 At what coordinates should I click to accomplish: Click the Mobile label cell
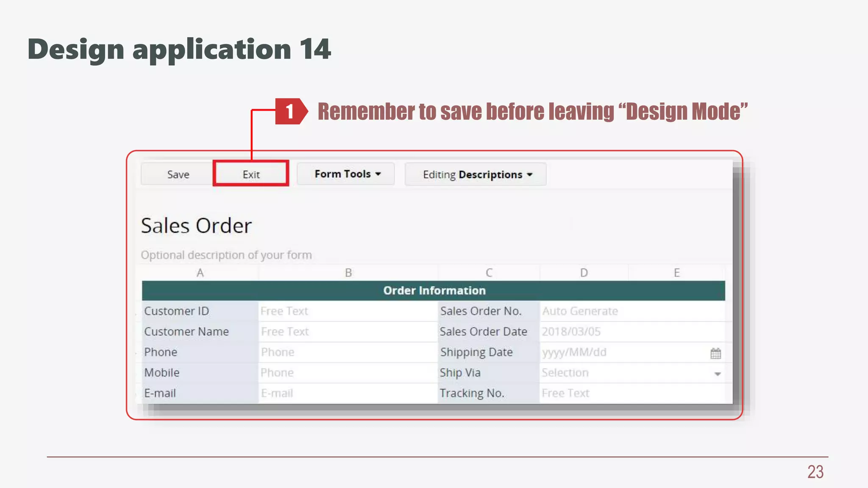(200, 373)
